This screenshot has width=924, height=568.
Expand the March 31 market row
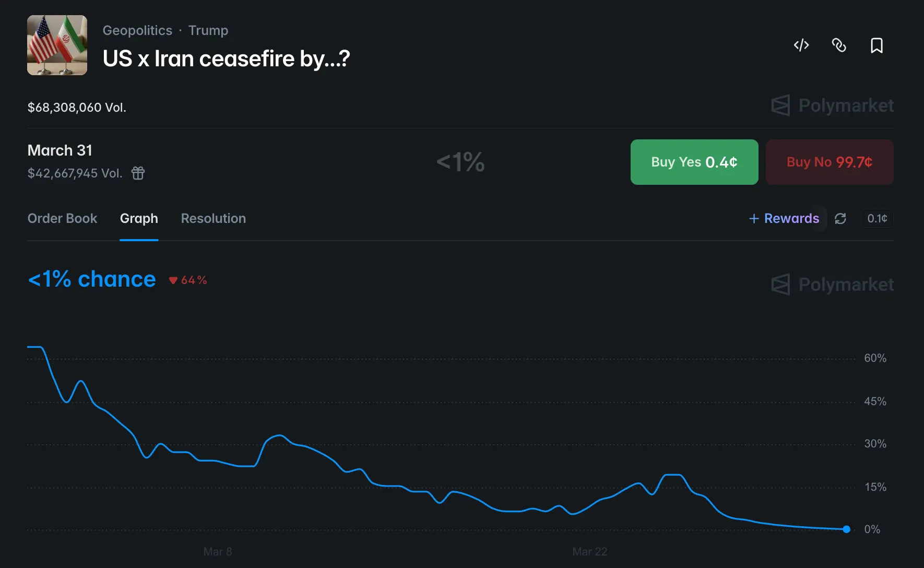point(60,150)
